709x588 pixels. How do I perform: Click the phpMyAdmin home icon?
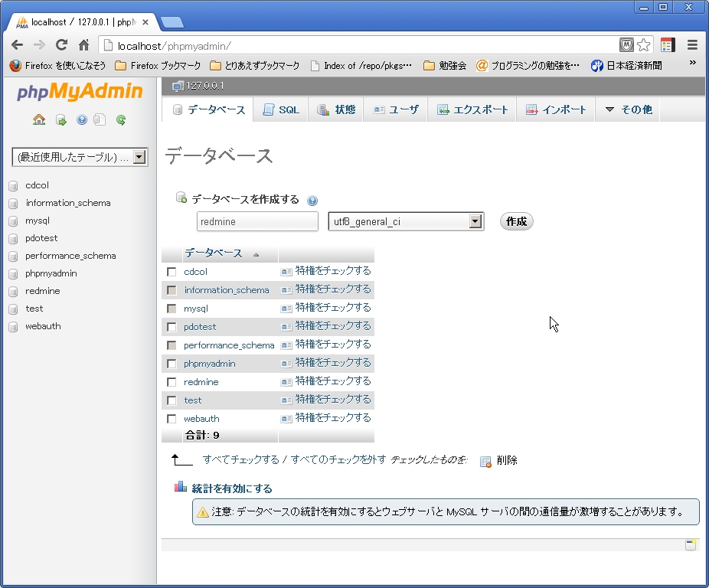click(x=39, y=120)
